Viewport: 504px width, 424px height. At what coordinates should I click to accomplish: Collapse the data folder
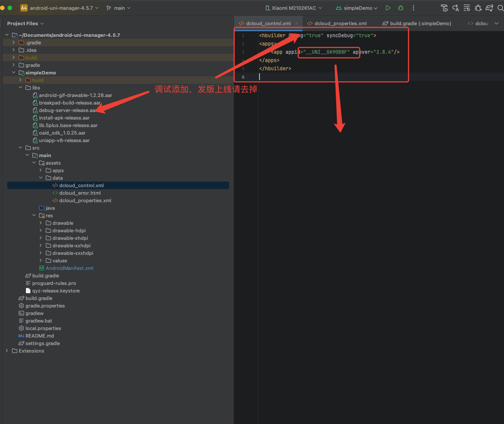41,178
